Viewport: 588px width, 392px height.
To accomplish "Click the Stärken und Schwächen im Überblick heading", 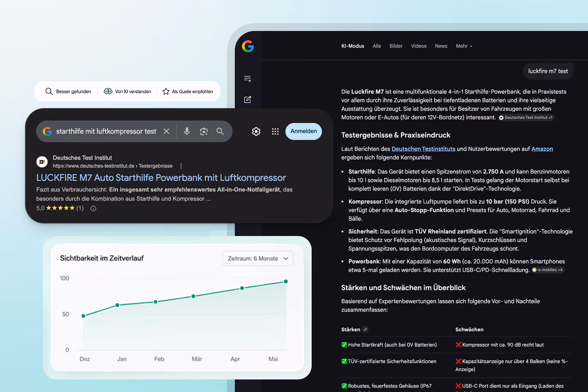I will [403, 288].
